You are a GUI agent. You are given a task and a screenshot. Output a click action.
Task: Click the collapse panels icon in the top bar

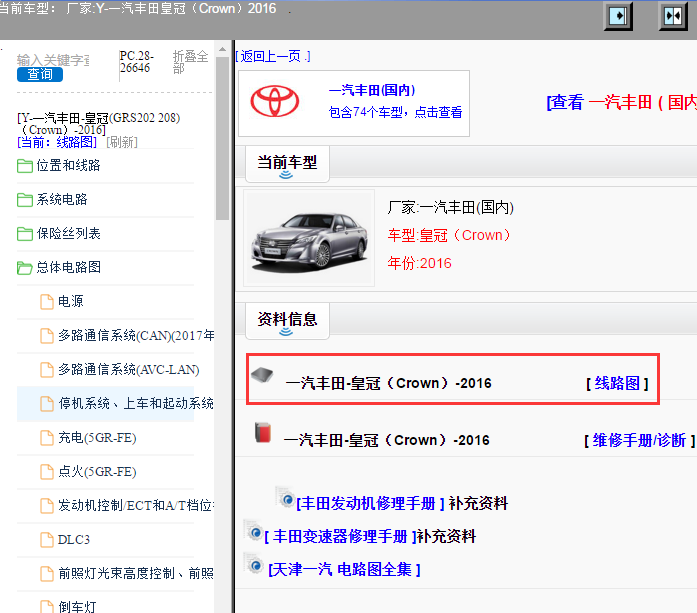[673, 16]
